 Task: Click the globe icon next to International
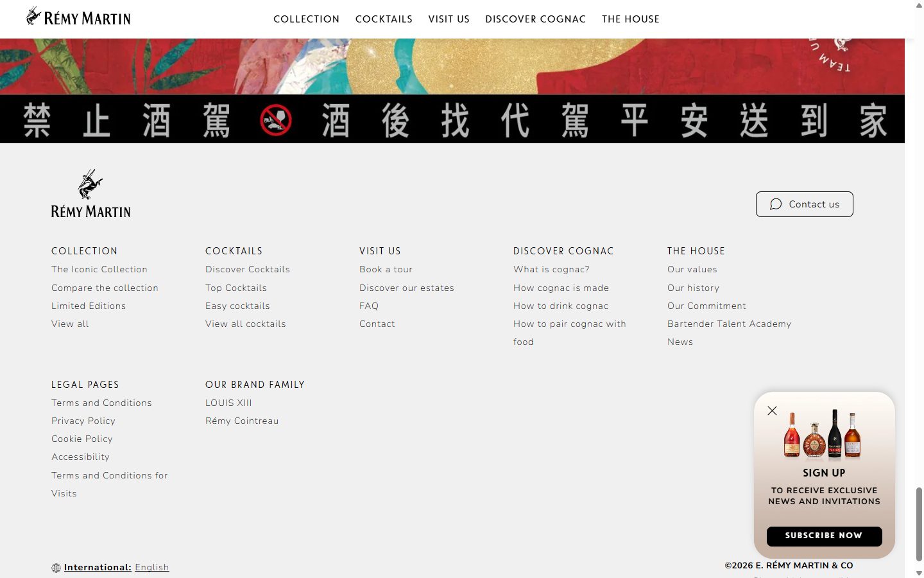point(56,568)
